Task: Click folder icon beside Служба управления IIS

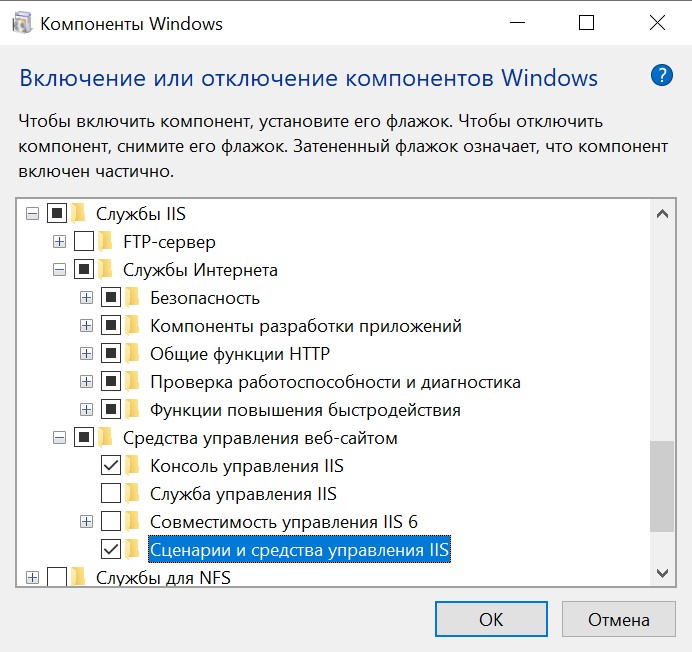Action: point(133,494)
